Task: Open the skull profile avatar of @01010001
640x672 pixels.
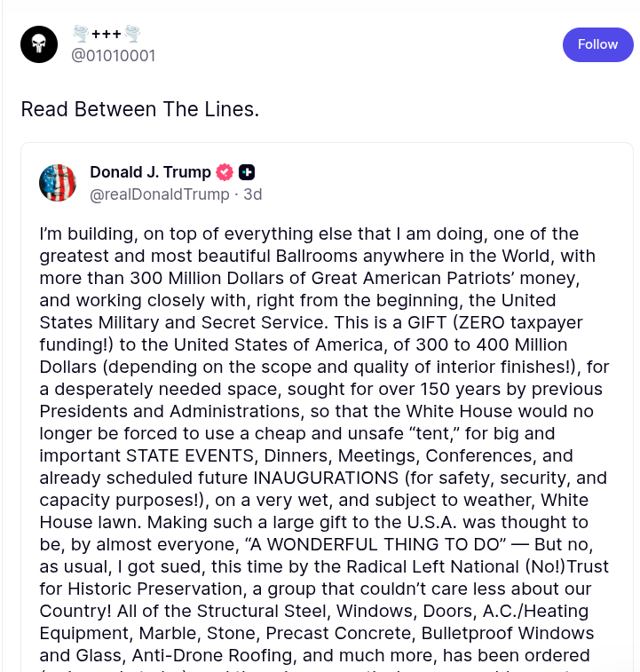Action: click(39, 44)
